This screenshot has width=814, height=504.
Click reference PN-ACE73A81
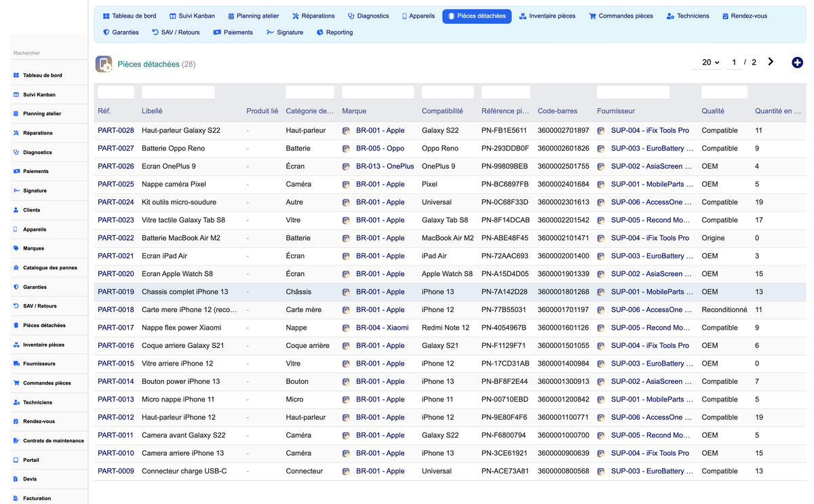click(505, 471)
